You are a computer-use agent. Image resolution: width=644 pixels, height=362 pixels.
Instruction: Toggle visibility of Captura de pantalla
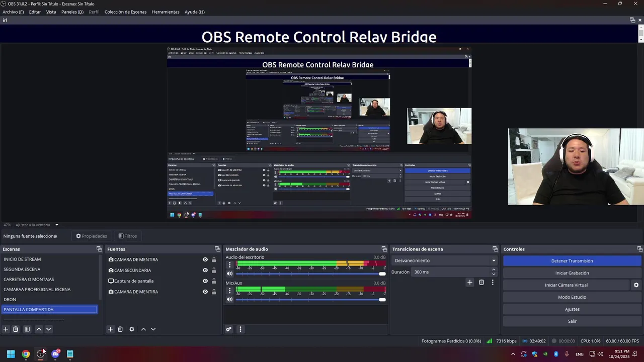[205, 281]
